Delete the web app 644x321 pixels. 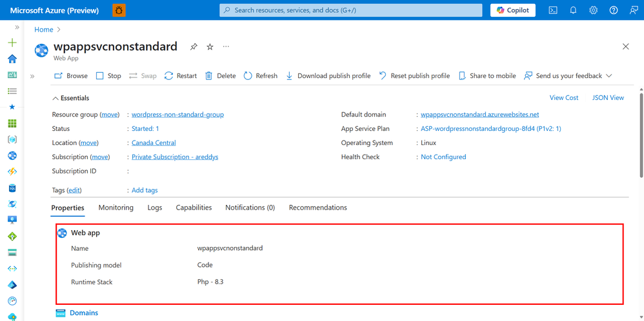tap(220, 76)
